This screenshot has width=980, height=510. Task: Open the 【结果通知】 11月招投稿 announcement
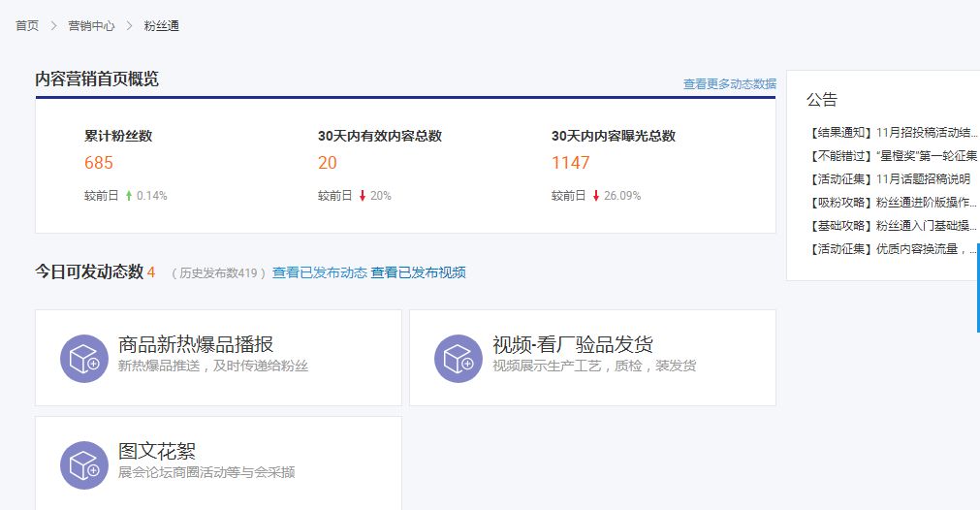pos(892,133)
